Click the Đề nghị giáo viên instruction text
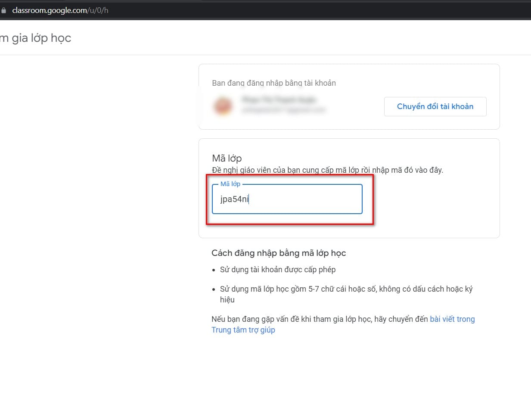The width and height of the screenshot is (531, 420). pyautogui.click(x=327, y=170)
